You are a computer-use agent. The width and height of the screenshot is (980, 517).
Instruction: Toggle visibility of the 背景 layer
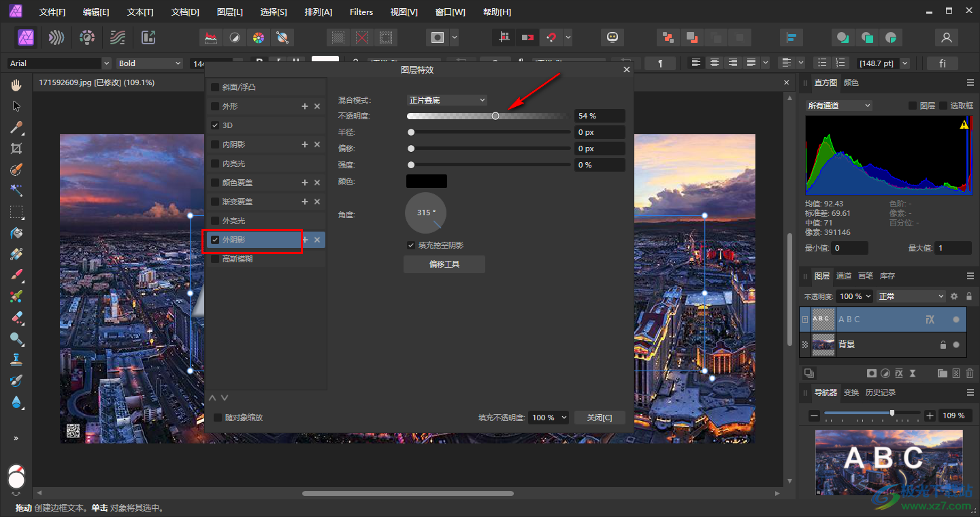pyautogui.click(x=956, y=345)
